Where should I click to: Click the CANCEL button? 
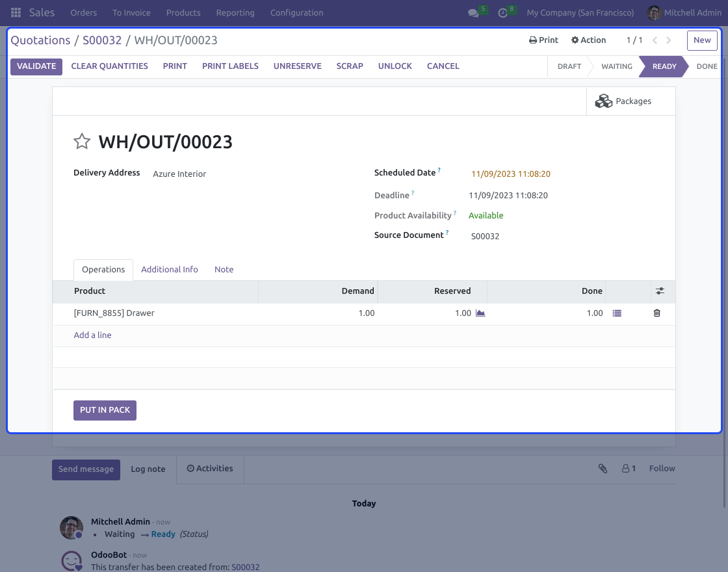(x=443, y=66)
